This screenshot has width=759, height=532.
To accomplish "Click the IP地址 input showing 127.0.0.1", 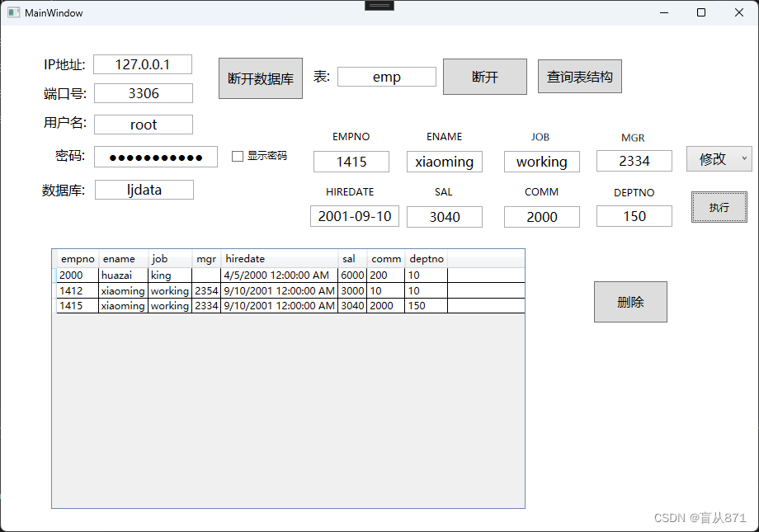I will tap(143, 64).
